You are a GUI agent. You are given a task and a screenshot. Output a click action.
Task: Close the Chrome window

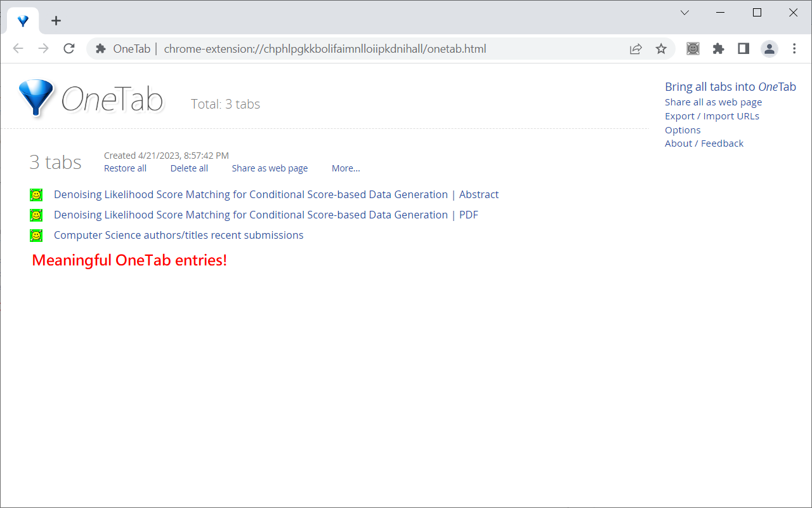click(793, 13)
